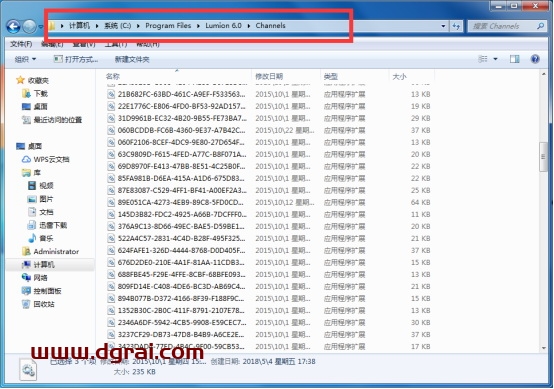Open 控制面板 in the navigation pane
Image resolution: width=554 pixels, height=389 pixels.
[x=42, y=291]
